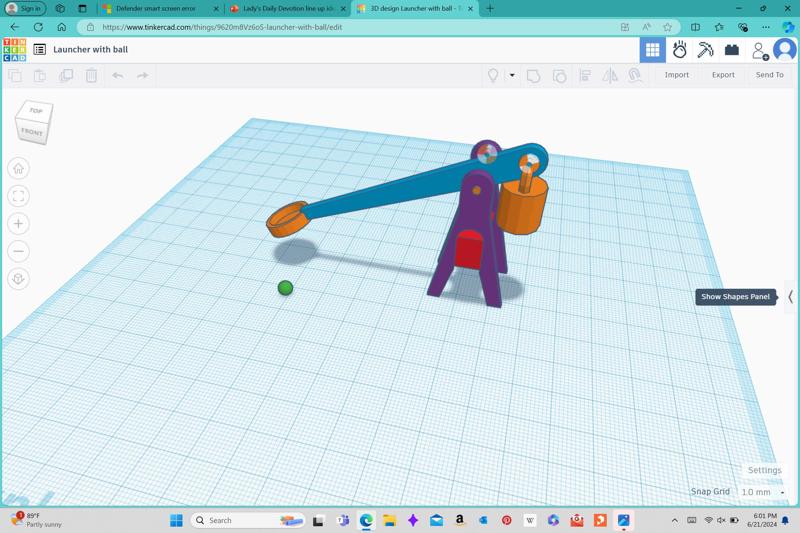Click the Tinkercad logo
The image size is (800, 533).
[x=14, y=49]
